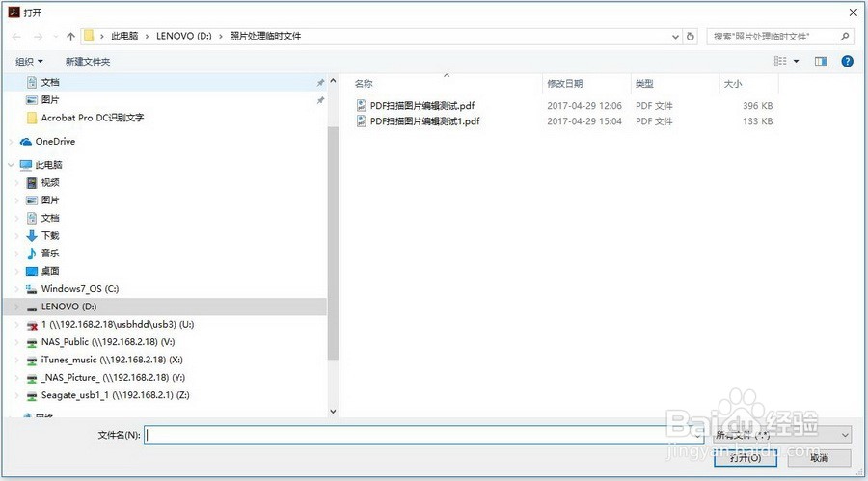Click the 下载 download arrow icon
Image resolution: width=868 pixels, height=481 pixels.
click(x=32, y=236)
